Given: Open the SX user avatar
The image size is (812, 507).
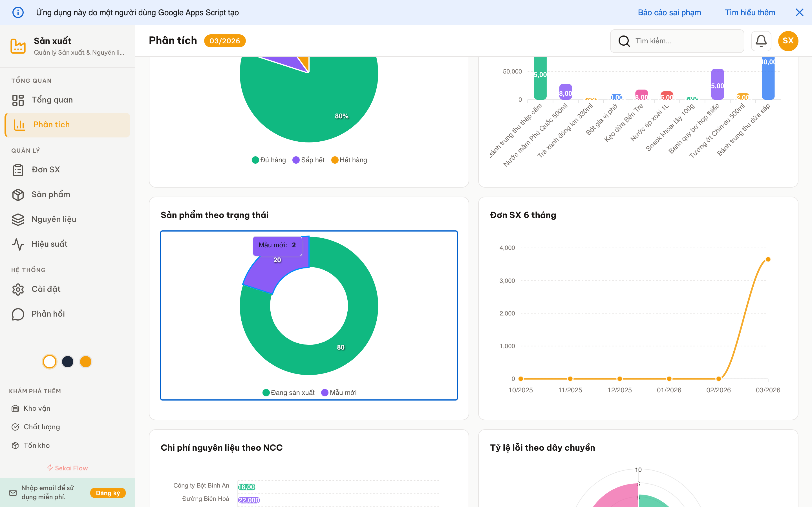Looking at the screenshot, I should tap(788, 41).
